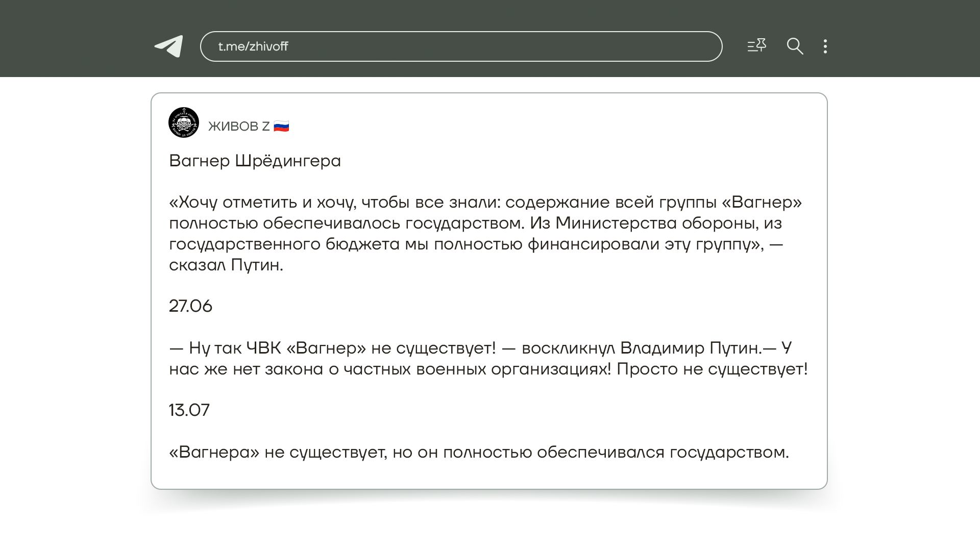The height and width of the screenshot is (551, 980).
Task: Select the date 27.06 in the post
Action: click(x=190, y=307)
